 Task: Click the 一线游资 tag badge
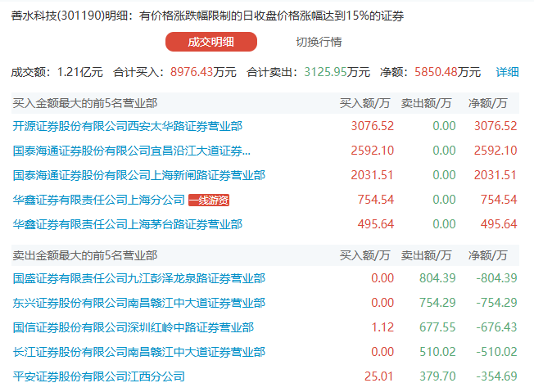tap(209, 200)
